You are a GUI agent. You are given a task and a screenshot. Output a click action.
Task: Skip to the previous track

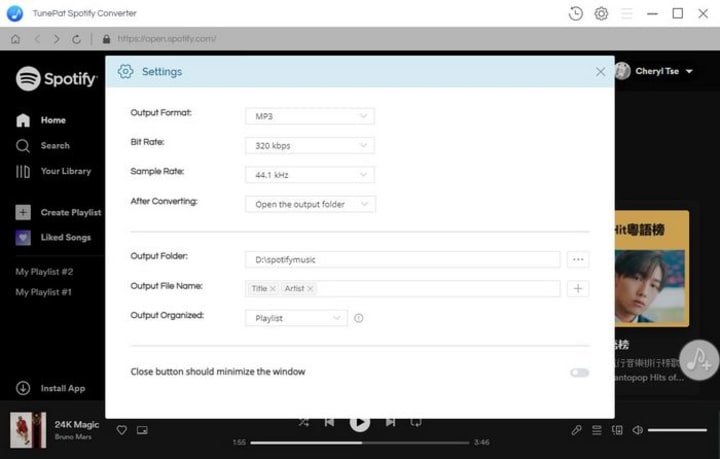(x=329, y=422)
